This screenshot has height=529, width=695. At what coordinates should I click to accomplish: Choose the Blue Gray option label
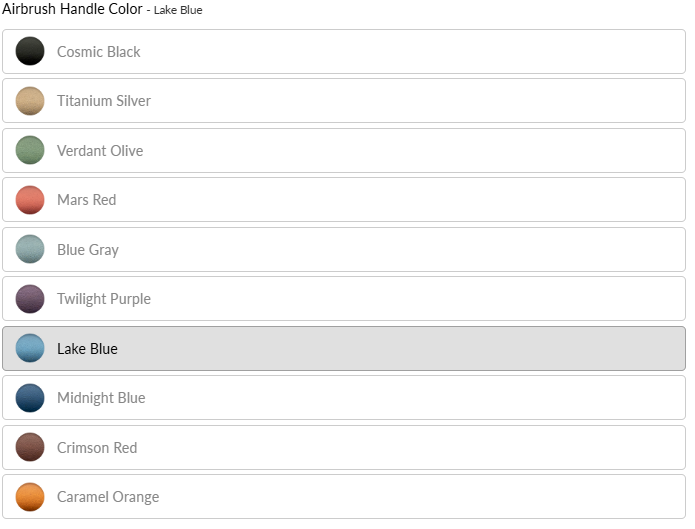(88, 250)
